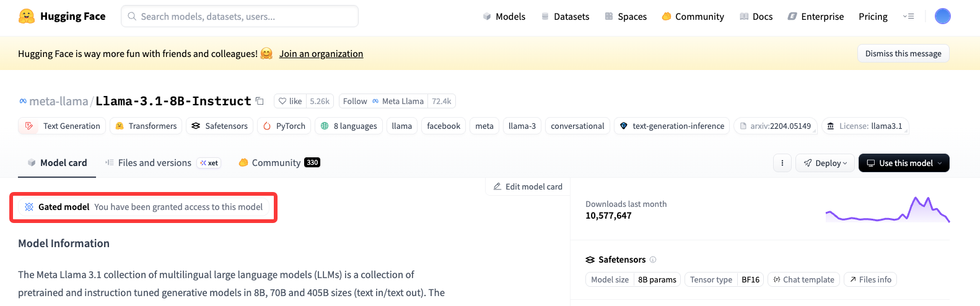Open the three-dot more options button

(782, 163)
